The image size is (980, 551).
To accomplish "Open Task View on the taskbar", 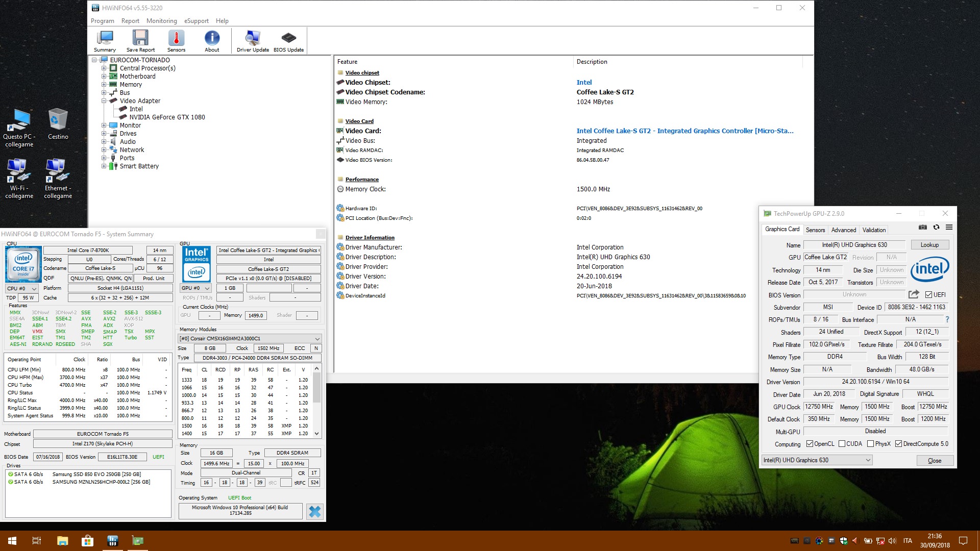I will pos(37,540).
